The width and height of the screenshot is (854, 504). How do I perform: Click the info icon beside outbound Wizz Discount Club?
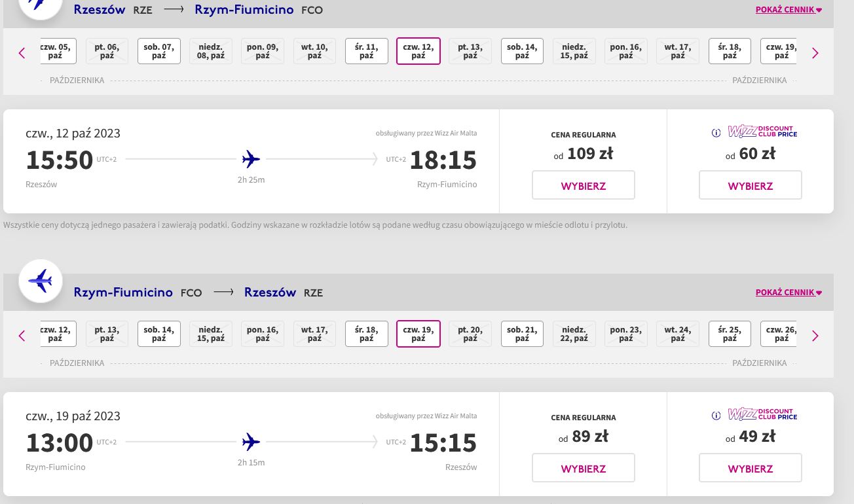point(716,133)
